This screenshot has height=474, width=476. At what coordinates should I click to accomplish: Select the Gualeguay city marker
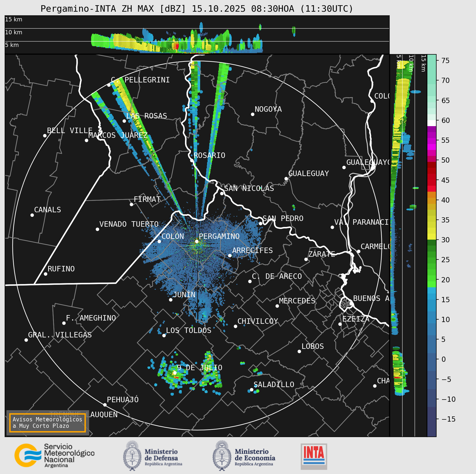coord(286,179)
